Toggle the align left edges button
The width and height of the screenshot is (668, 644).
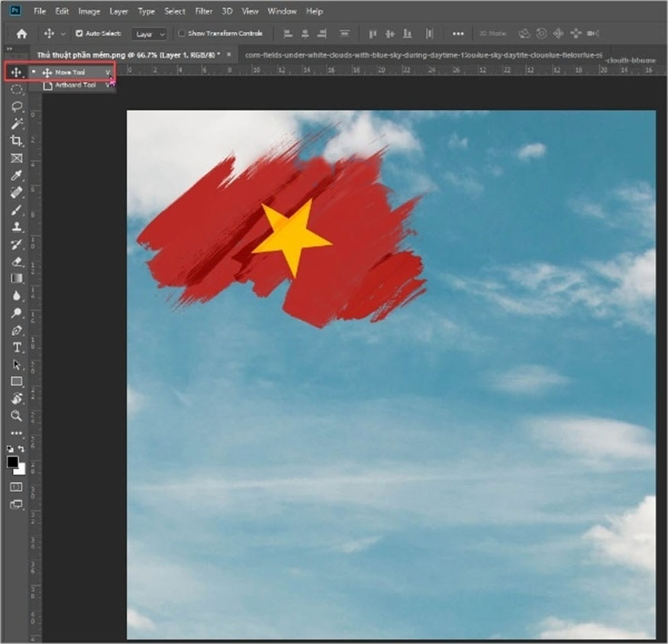tap(288, 34)
